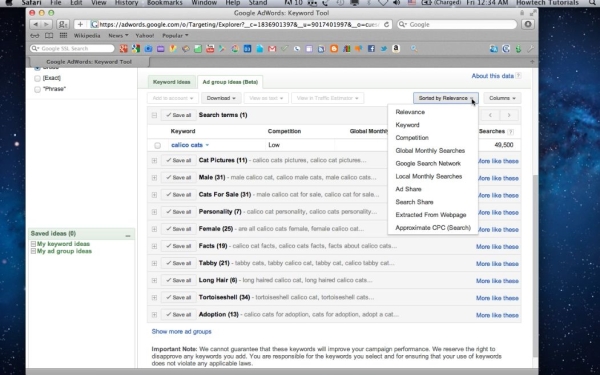
Task: Go back using Safari's back arrow
Action: point(36,24)
